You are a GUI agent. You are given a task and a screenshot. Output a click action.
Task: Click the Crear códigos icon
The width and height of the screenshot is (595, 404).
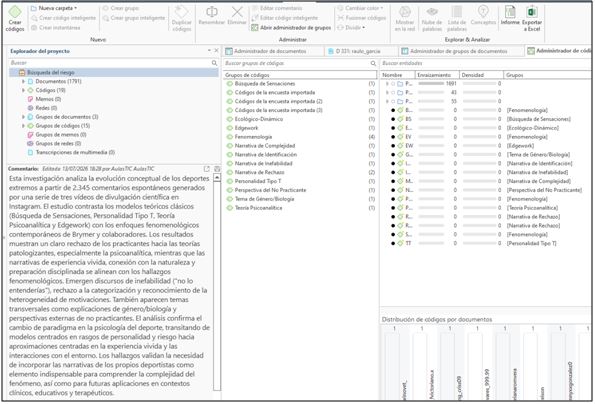(15, 18)
